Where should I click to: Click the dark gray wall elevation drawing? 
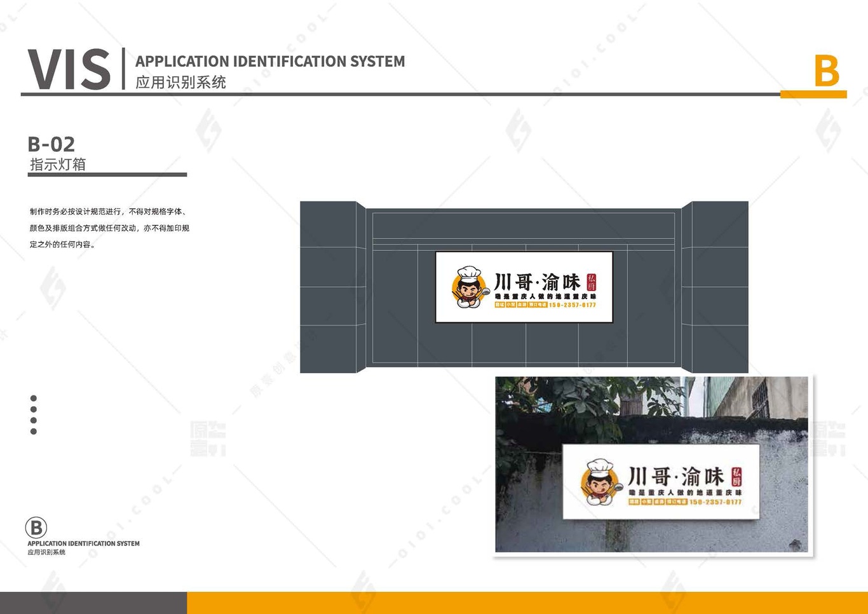click(x=524, y=287)
